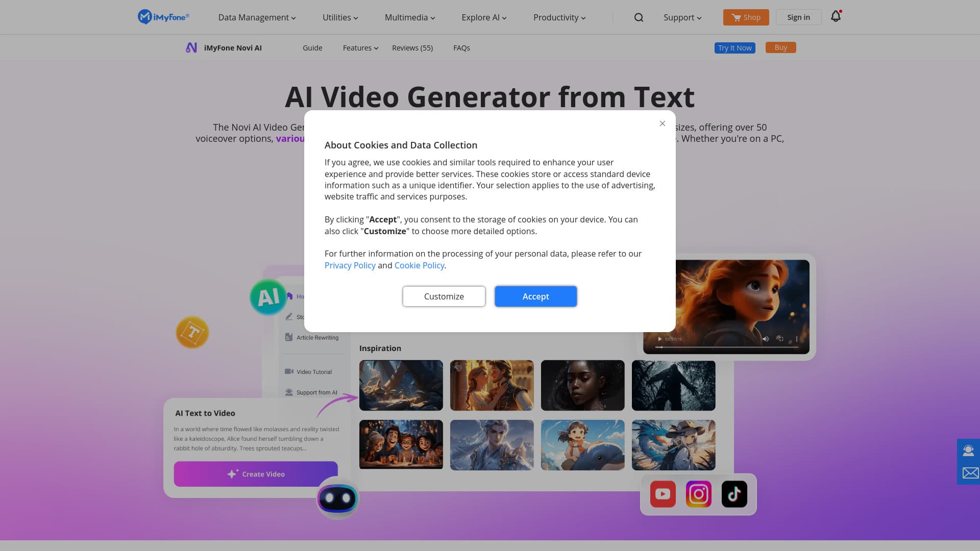Click the notification bell

836,16
